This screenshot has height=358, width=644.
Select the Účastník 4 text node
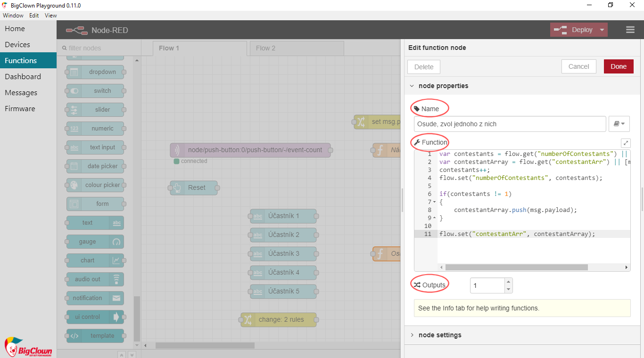point(283,272)
